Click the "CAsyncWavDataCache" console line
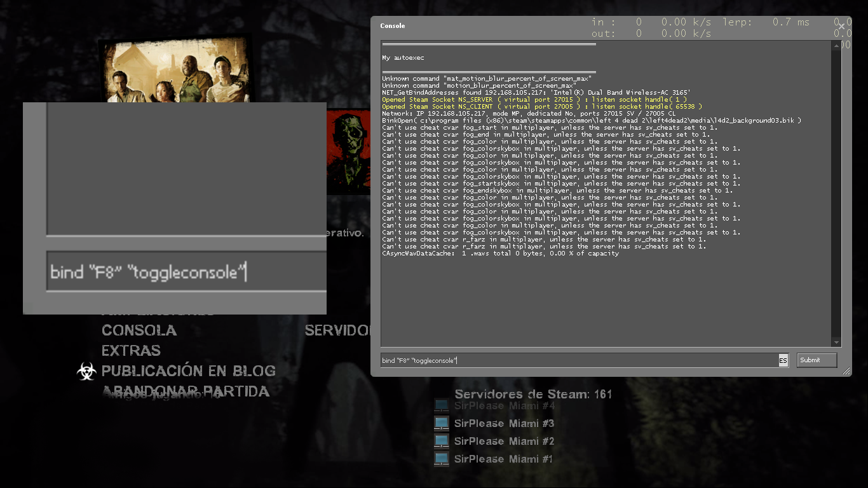 [x=500, y=254]
